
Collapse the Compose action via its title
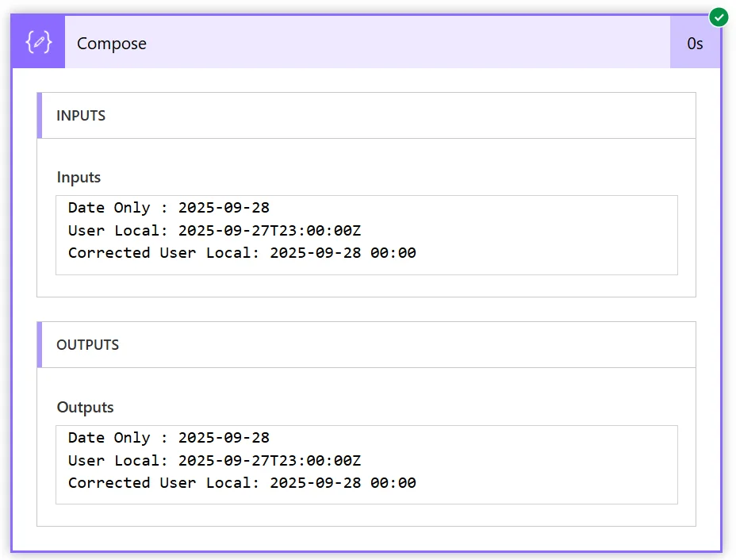coord(112,43)
